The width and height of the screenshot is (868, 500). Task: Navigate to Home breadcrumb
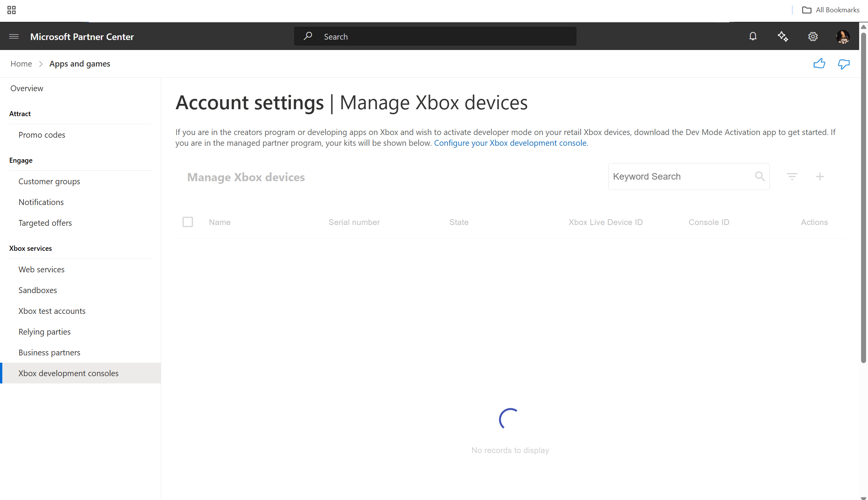tap(21, 63)
